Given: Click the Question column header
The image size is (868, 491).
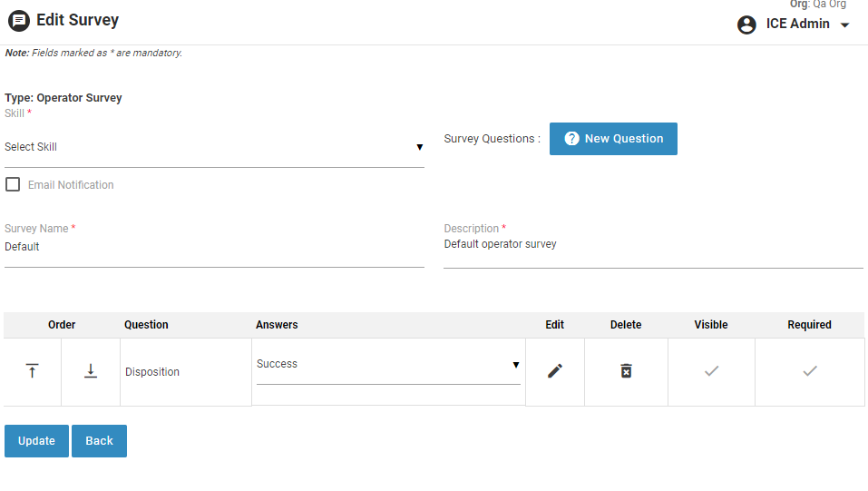Looking at the screenshot, I should 146,325.
